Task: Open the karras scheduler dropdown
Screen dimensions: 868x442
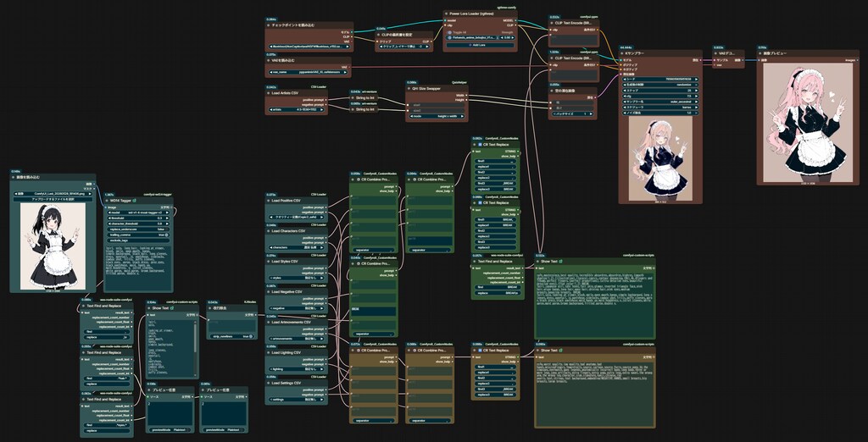Action: click(659, 106)
